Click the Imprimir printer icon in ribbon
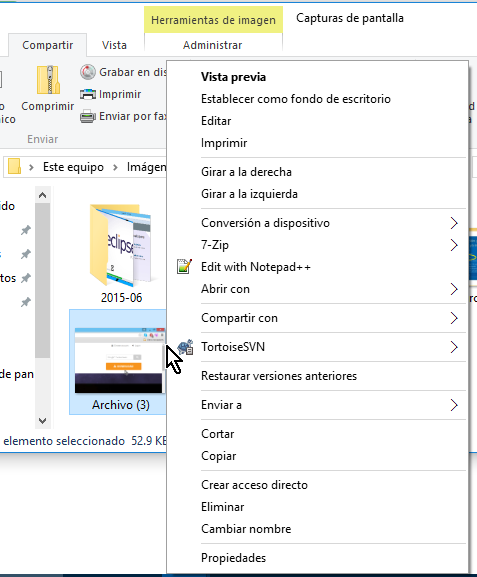 pos(88,94)
